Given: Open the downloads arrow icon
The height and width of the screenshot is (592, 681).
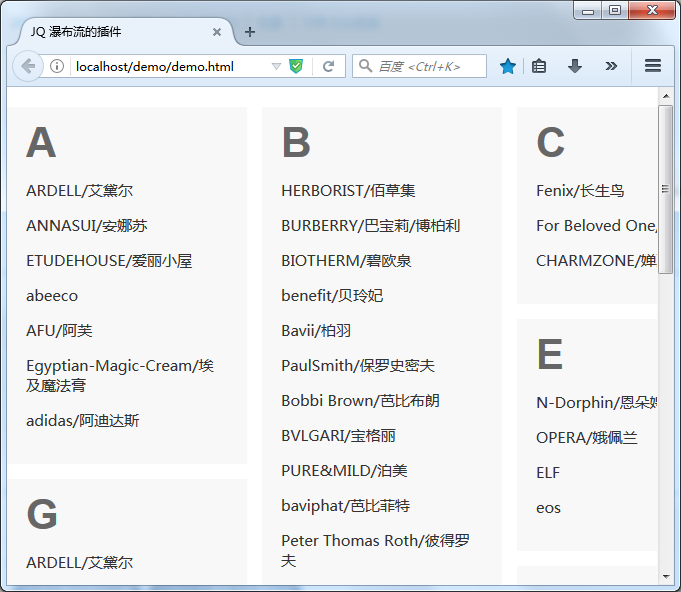Looking at the screenshot, I should pos(575,66).
